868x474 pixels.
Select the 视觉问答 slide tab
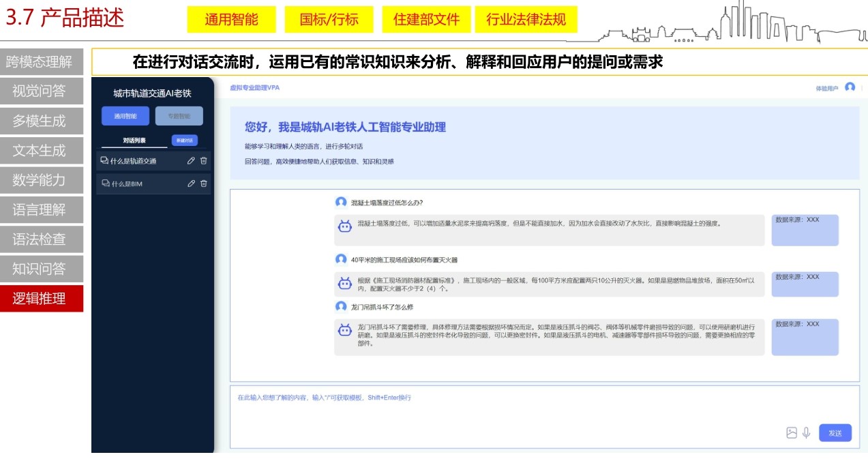(x=42, y=91)
